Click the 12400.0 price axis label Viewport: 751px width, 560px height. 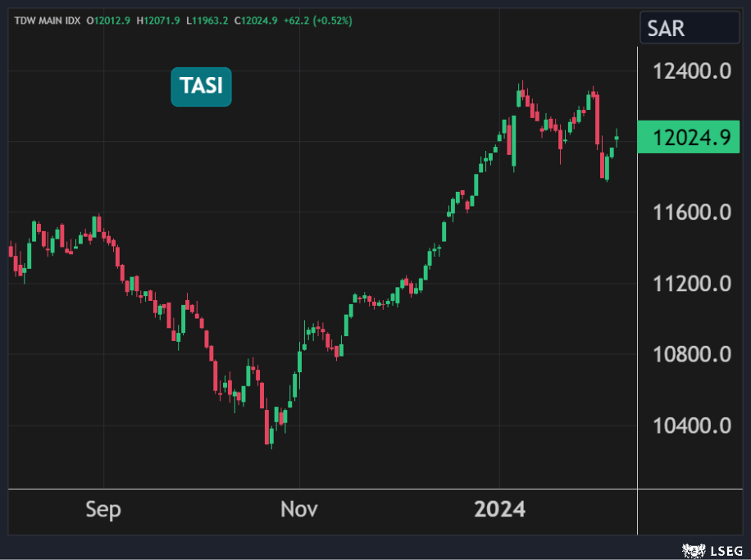(692, 71)
